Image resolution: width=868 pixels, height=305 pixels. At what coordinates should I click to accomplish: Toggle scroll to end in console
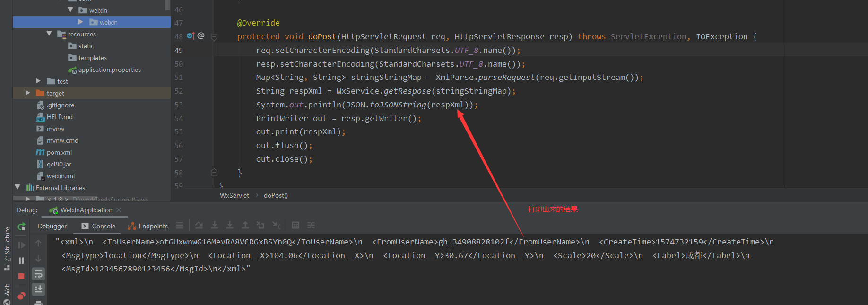coord(38,289)
